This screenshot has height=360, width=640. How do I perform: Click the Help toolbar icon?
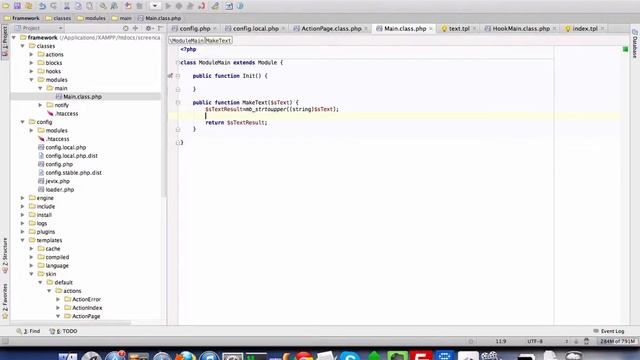[240, 6]
